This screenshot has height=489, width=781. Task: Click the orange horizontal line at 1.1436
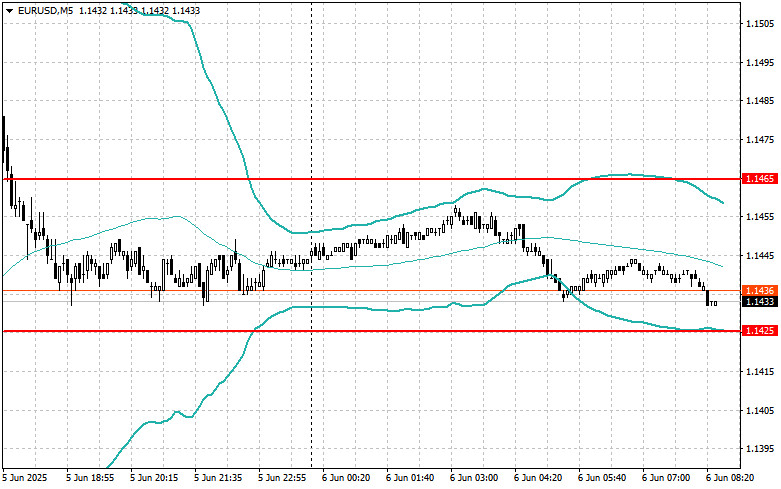click(x=371, y=290)
